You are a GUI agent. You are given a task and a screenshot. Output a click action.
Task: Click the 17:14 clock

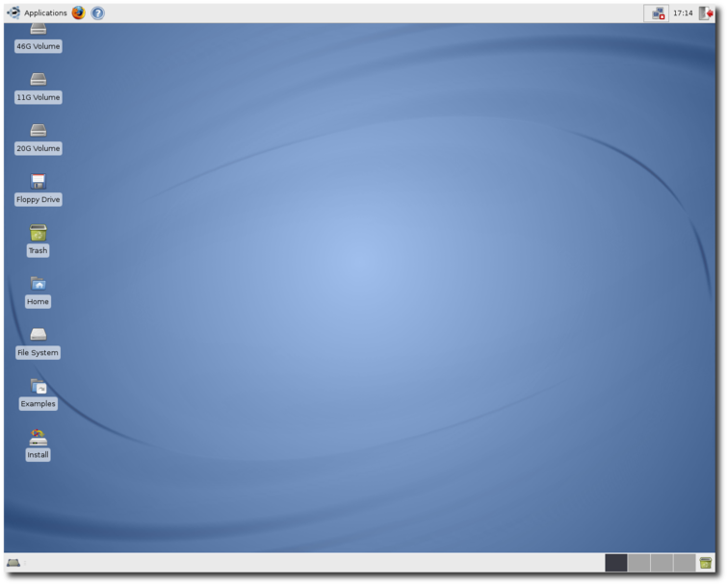(x=683, y=13)
